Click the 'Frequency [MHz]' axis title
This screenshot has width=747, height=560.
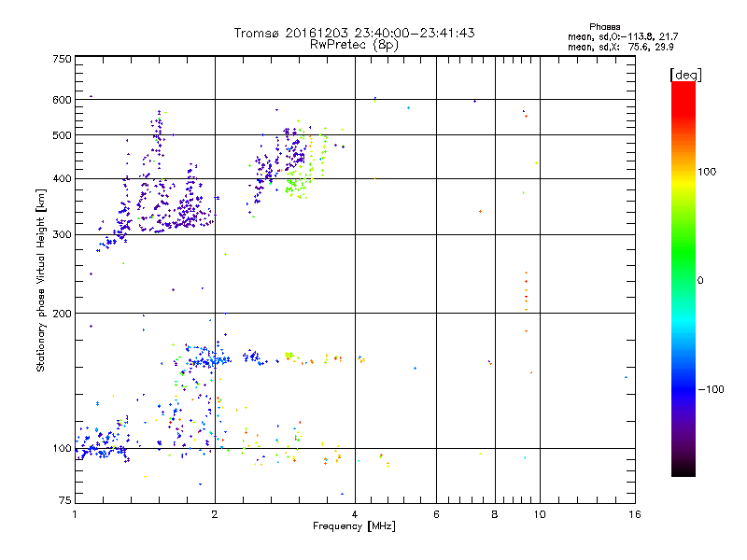click(x=354, y=526)
